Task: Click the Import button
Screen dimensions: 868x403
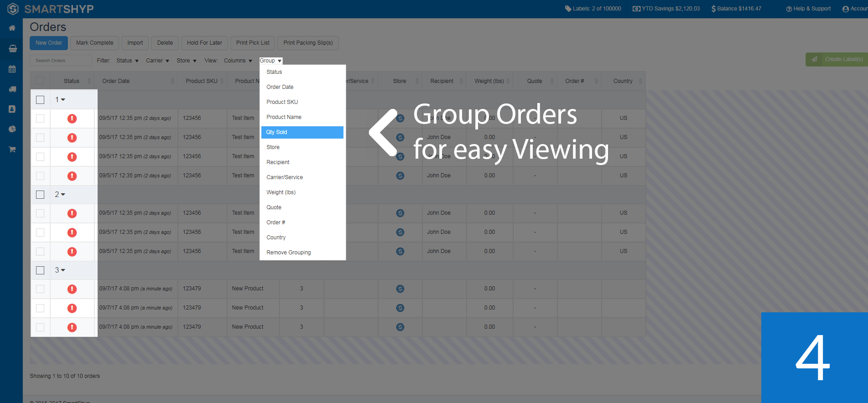Action: click(135, 43)
